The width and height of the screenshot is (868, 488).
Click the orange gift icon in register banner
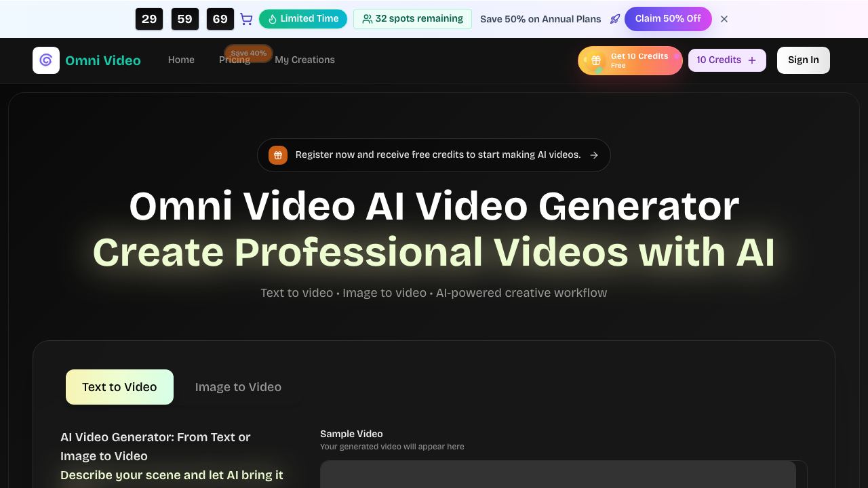click(278, 155)
